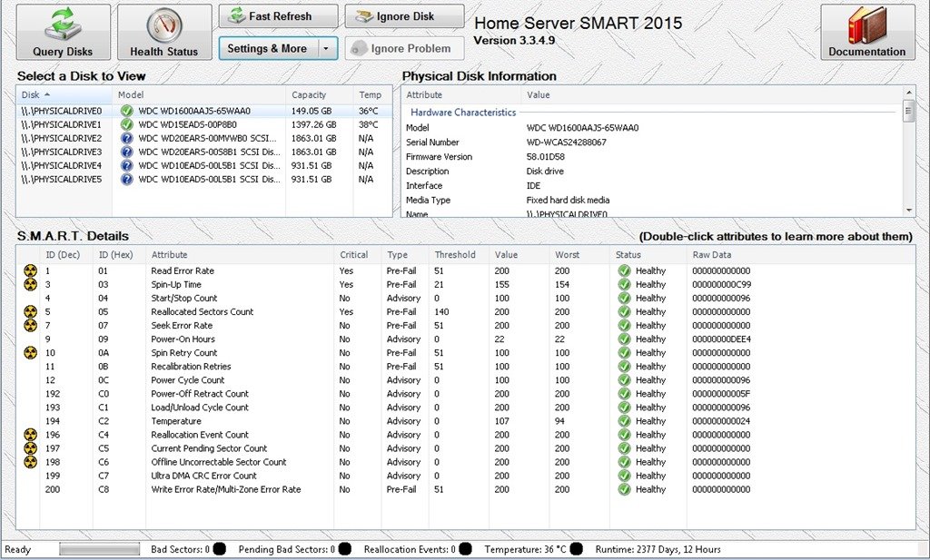Screen dimensions: 930x560
Task: Click the critical warning icon for Spin-Up Time
Action: pos(30,284)
